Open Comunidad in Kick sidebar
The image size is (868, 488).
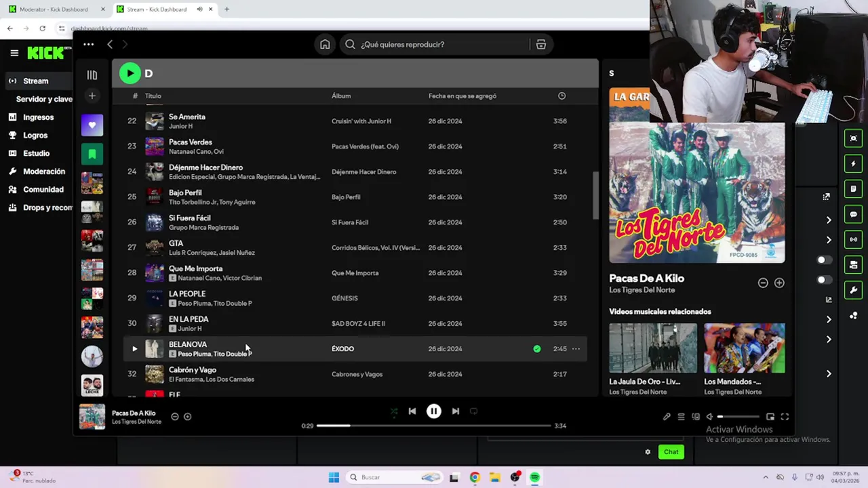(x=43, y=189)
